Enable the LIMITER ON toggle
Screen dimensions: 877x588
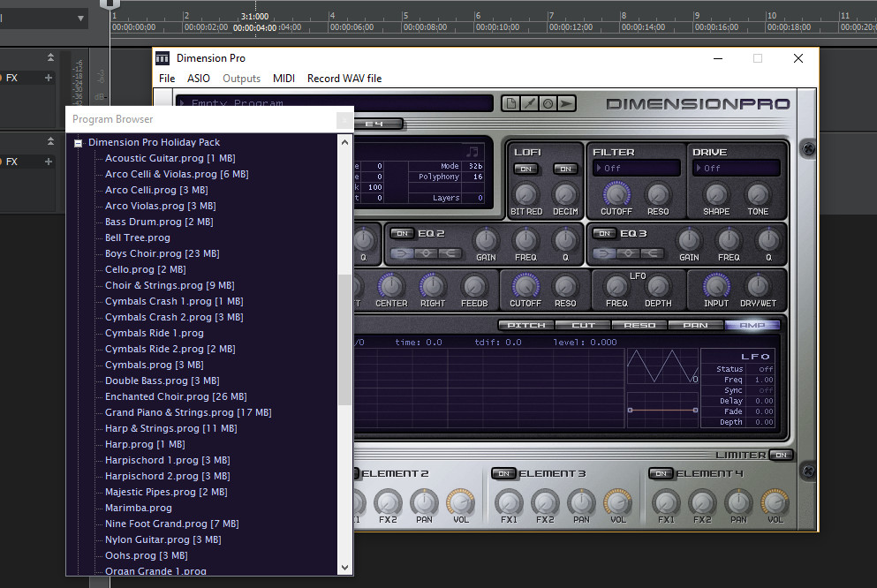click(781, 454)
